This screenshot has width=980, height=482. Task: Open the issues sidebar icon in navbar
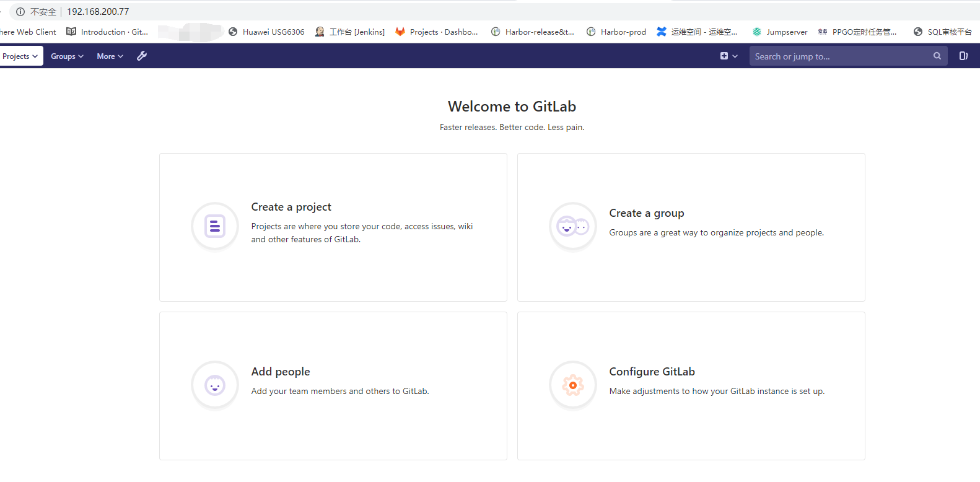pos(963,56)
